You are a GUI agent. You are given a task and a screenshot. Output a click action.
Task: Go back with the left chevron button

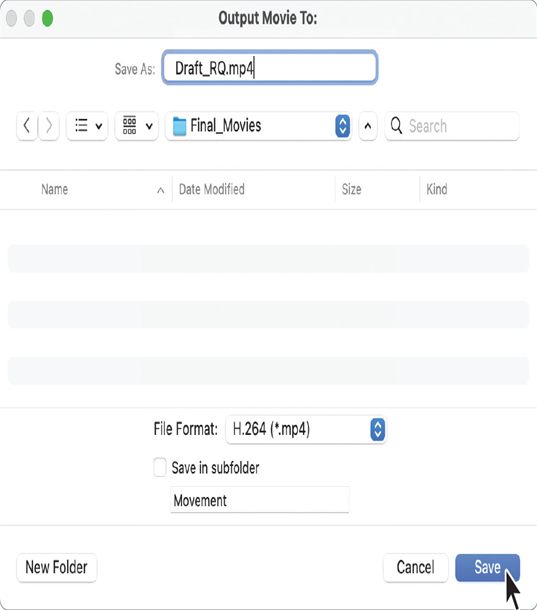(27, 126)
